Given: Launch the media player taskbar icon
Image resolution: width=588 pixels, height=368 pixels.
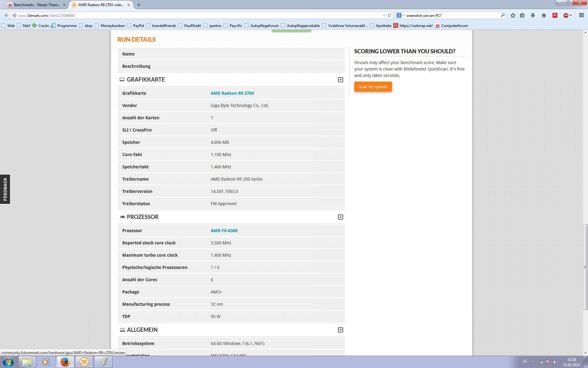Looking at the screenshot, I should click(x=46, y=362).
